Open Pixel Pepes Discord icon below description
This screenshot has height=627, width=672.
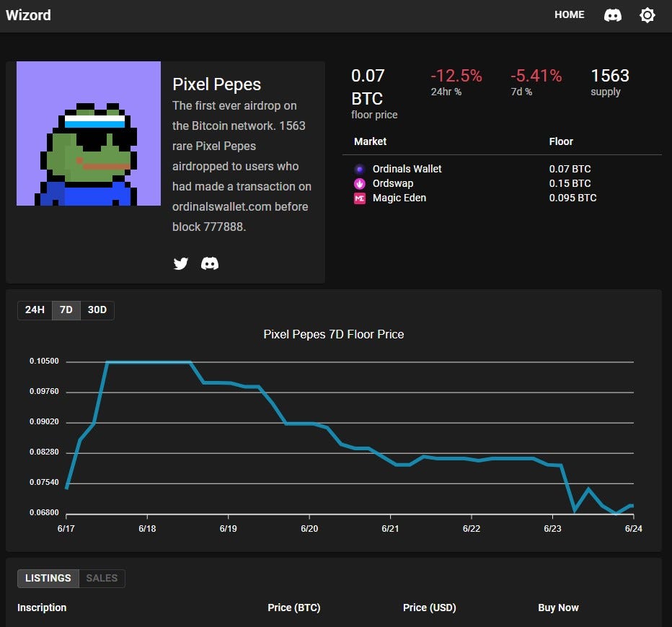click(210, 263)
